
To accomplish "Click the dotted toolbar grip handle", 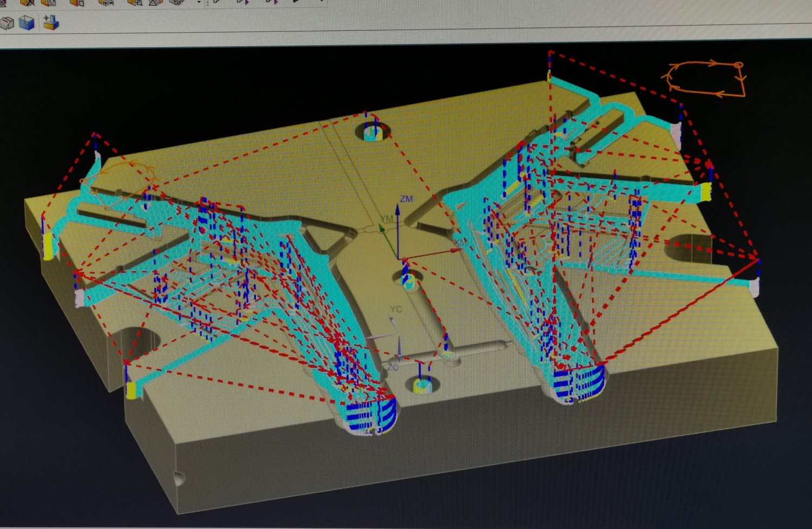I will (x=207, y=3).
